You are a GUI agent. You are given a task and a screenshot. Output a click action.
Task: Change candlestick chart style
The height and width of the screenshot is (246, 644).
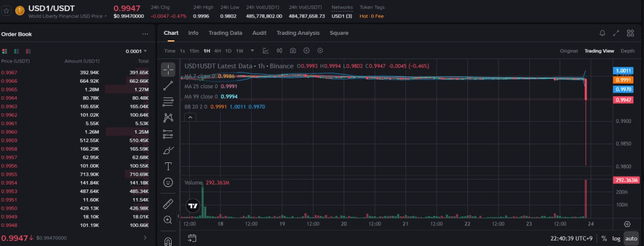coord(279,51)
